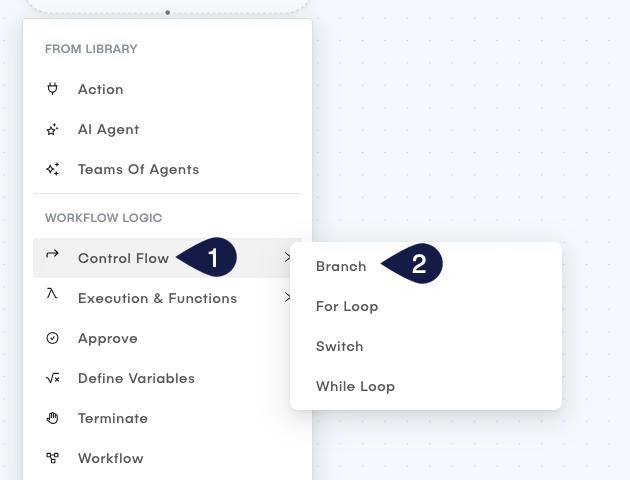
Task: Expand the Control Flow submenu chevron
Action: tap(287, 258)
